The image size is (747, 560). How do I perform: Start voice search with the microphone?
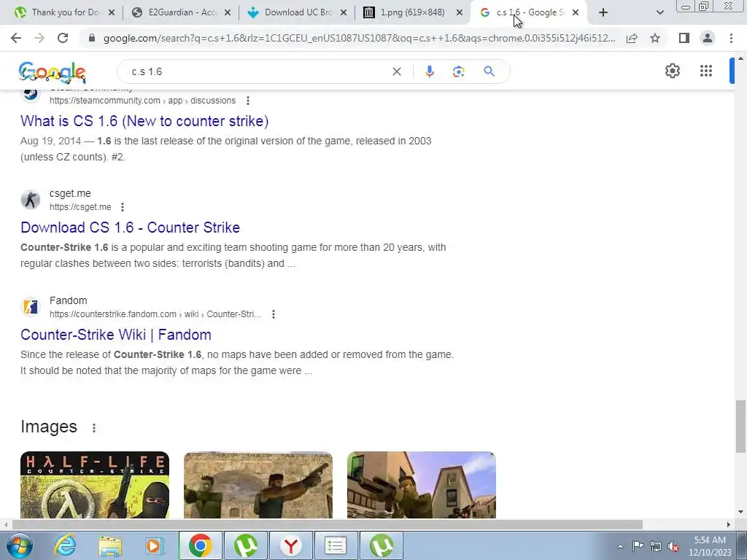point(429,71)
